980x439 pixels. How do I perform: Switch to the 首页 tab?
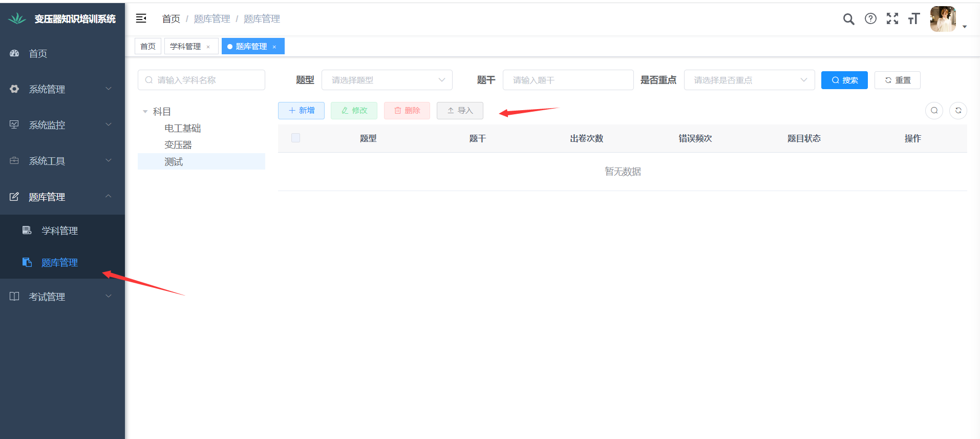(x=148, y=46)
